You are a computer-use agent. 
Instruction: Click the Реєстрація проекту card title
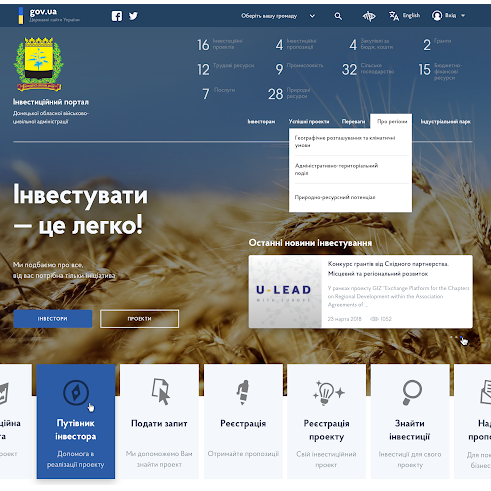coord(326,430)
